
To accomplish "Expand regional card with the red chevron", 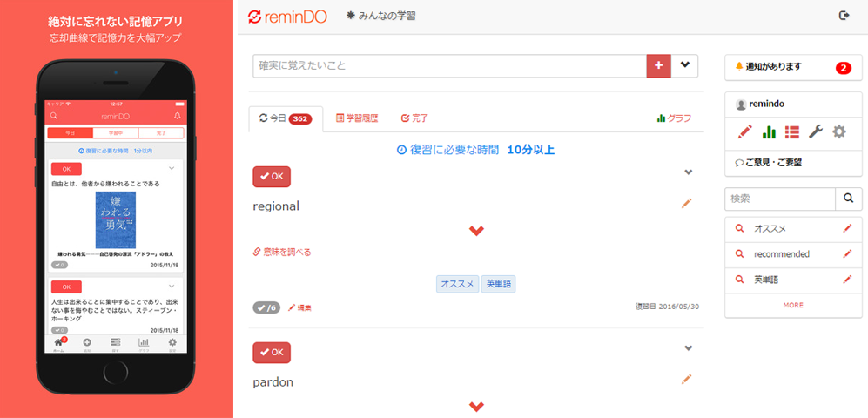I will point(476,230).
